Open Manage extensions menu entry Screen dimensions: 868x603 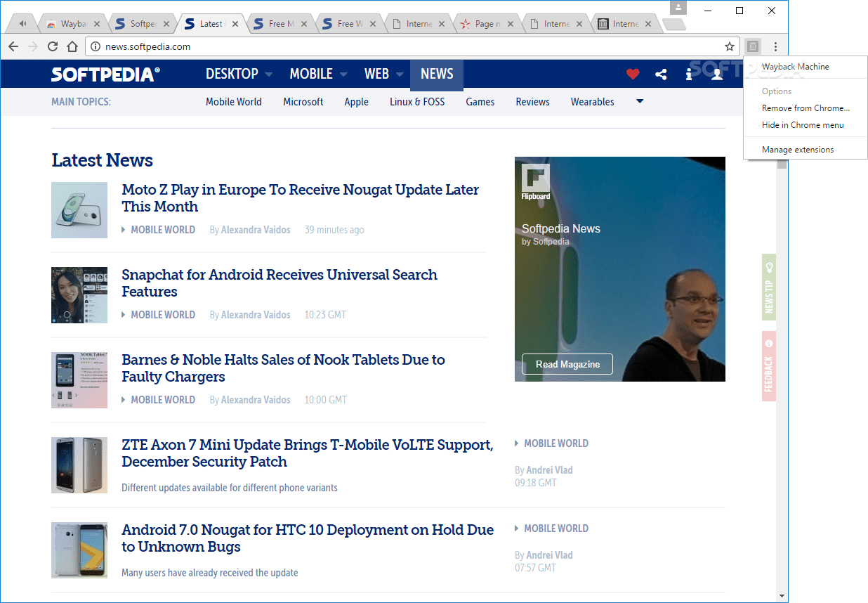click(x=805, y=150)
